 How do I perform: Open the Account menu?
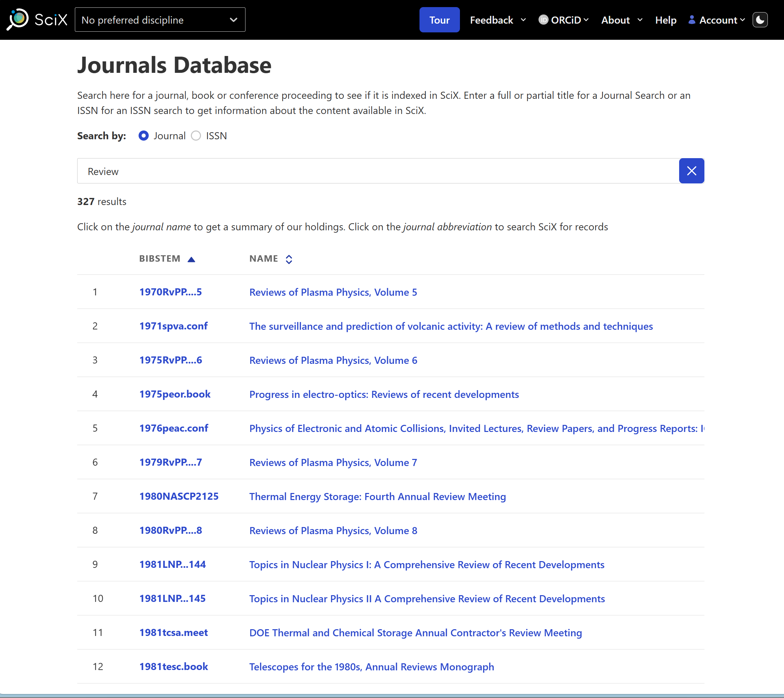click(717, 20)
